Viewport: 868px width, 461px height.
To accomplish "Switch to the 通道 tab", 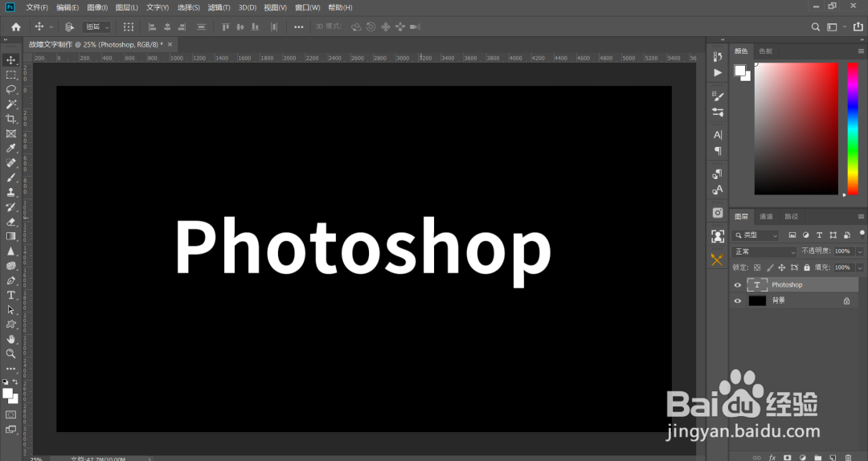I will pos(766,216).
